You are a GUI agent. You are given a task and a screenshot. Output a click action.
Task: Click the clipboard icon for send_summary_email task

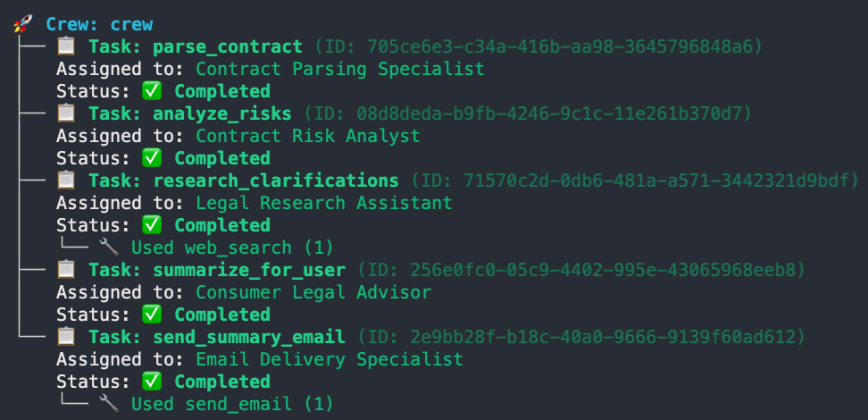pos(65,337)
